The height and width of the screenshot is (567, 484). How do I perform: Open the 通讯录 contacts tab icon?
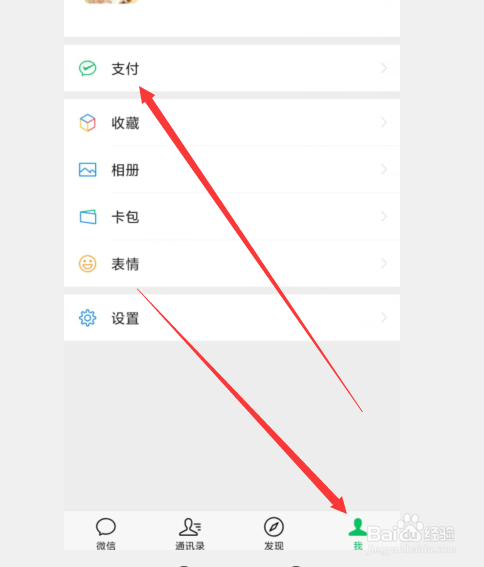point(190,534)
